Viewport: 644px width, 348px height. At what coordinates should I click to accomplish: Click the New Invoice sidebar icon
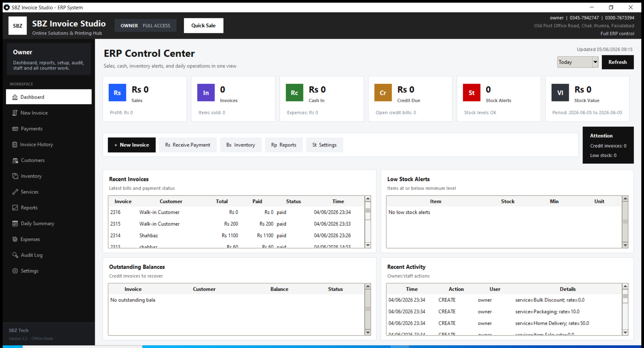(x=15, y=113)
